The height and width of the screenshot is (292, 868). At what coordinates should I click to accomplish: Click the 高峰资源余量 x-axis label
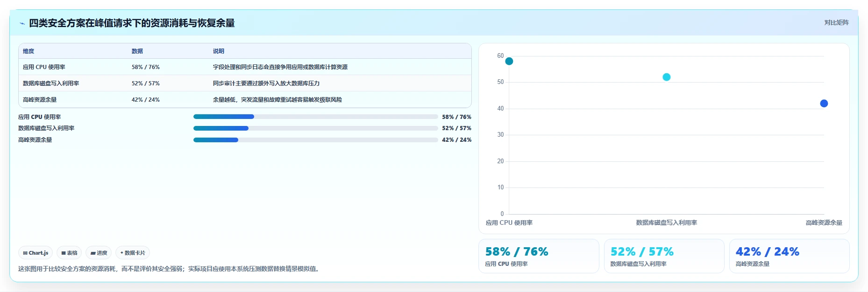click(824, 223)
